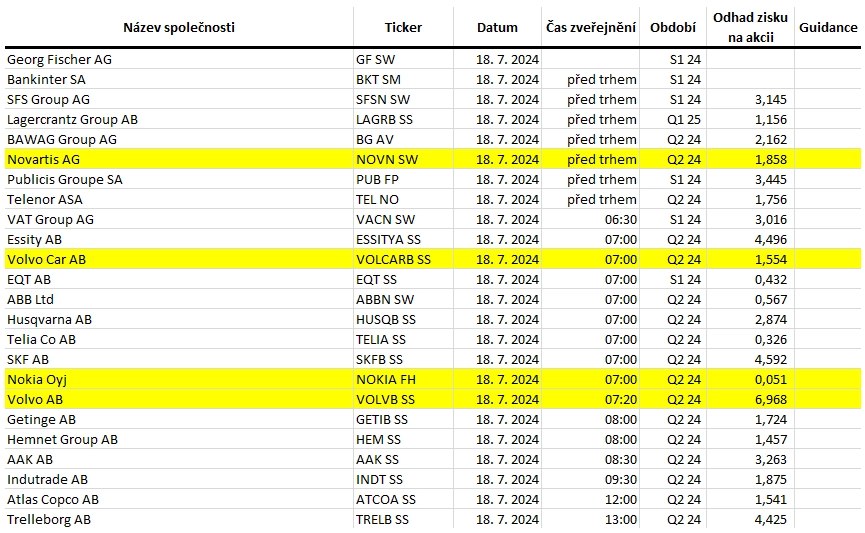Select EPS estimate '4,425' for Trelleborg
The width and height of the screenshot is (865, 533).
[771, 519]
